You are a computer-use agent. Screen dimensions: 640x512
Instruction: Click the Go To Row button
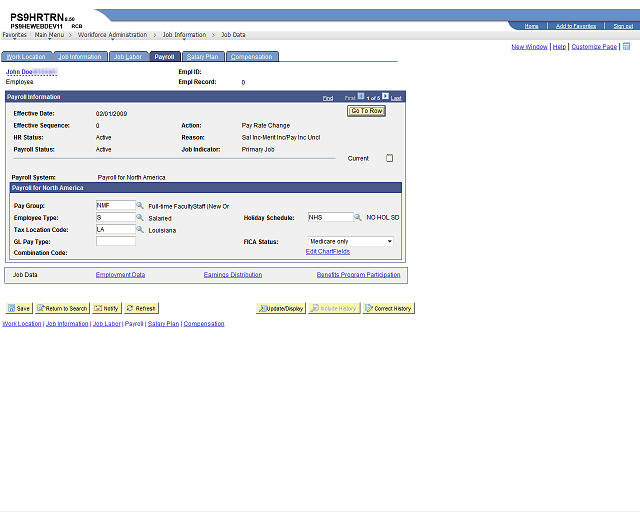tap(367, 111)
